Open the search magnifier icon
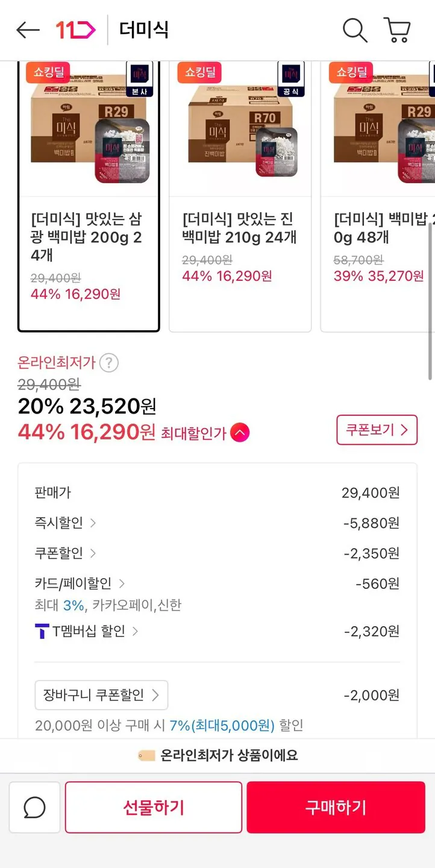 pos(355,30)
